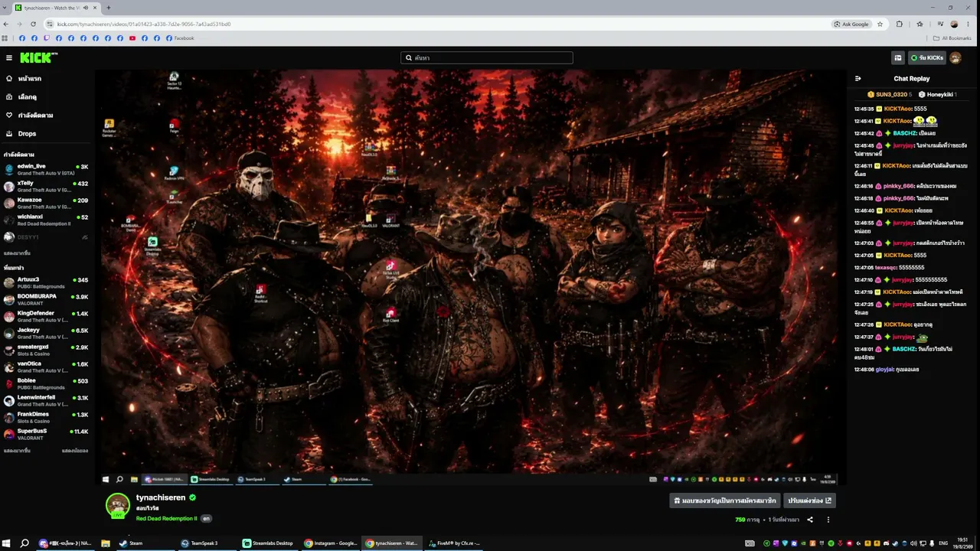Image resolution: width=980 pixels, height=551 pixels.
Task: Open Leenwinterfell recommended channel
Action: coord(46,400)
